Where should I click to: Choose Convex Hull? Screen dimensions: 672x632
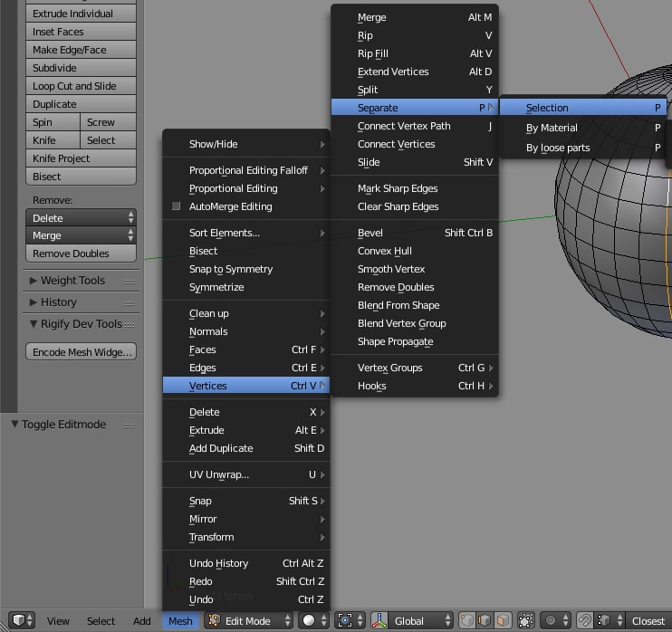pyautogui.click(x=415, y=251)
